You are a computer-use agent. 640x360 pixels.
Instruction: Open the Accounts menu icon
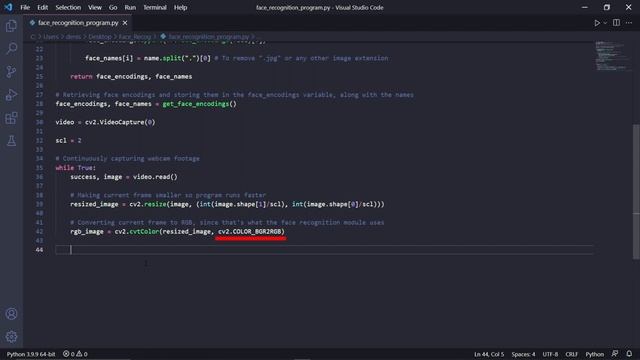[11, 314]
